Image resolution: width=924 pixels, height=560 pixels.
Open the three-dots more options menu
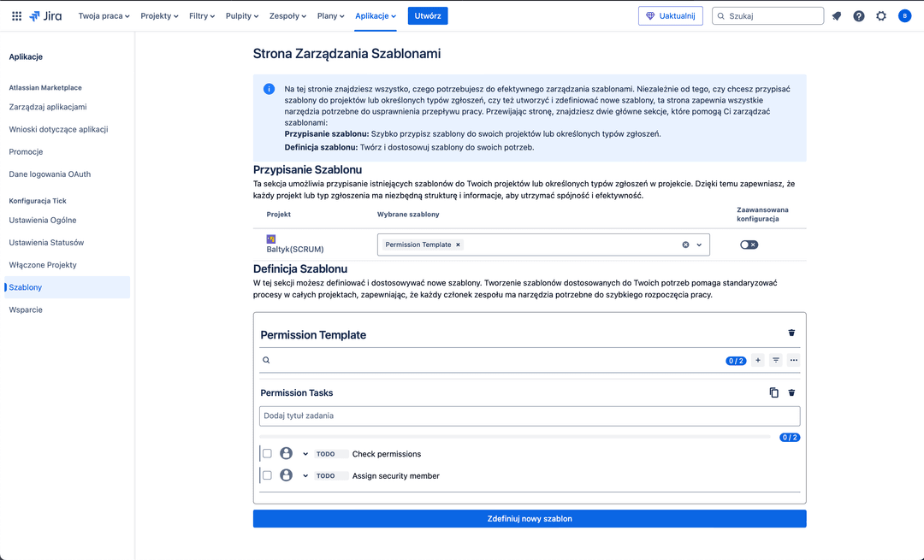point(794,360)
